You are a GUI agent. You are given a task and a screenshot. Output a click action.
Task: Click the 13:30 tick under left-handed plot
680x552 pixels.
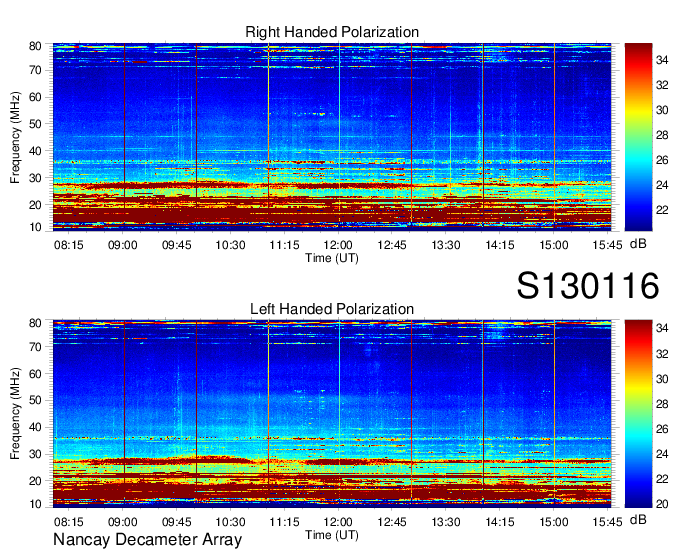446,522
